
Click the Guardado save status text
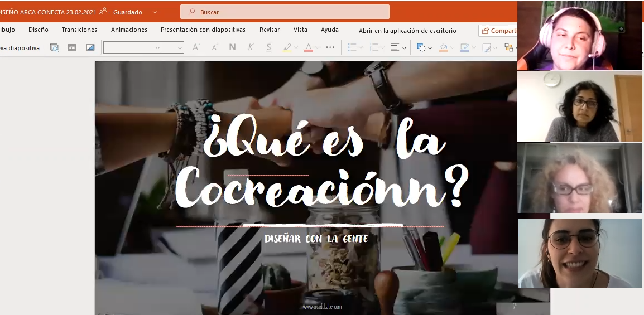[x=128, y=12]
